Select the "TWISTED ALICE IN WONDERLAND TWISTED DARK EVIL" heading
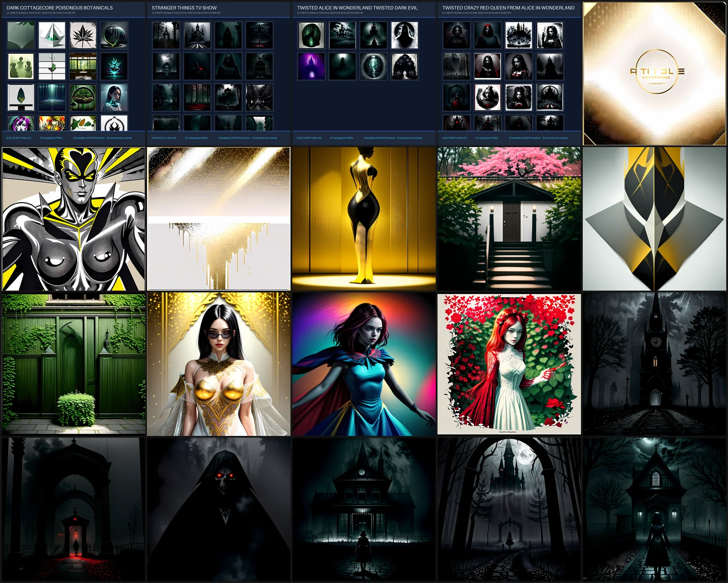 tap(357, 8)
